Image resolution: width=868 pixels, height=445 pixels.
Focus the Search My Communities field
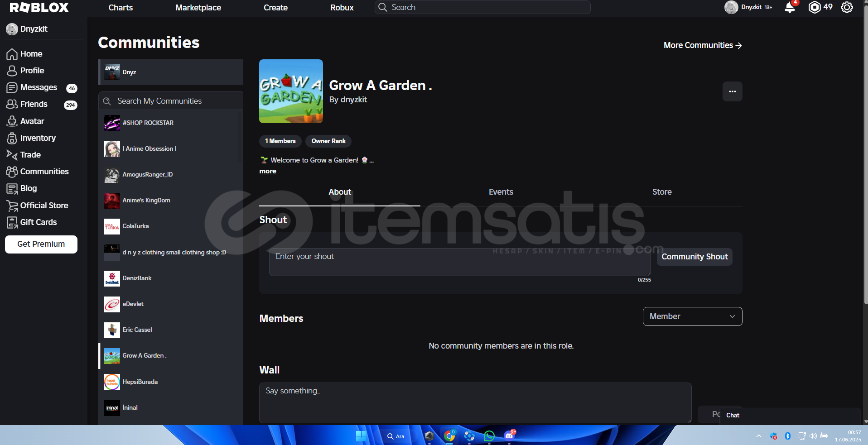[171, 101]
